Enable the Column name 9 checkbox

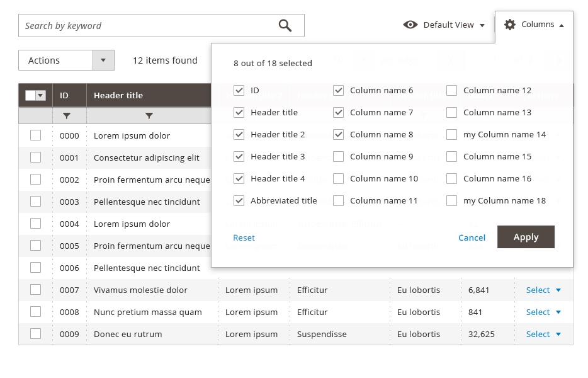(339, 157)
